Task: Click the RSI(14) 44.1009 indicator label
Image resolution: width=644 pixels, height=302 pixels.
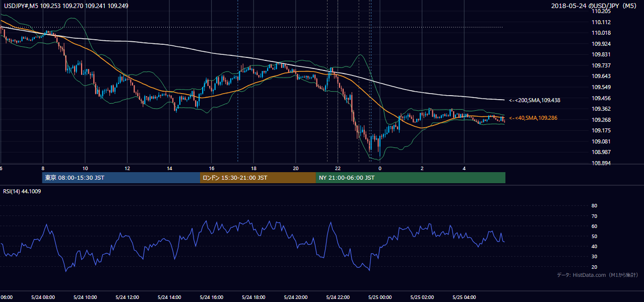Action: (22, 191)
